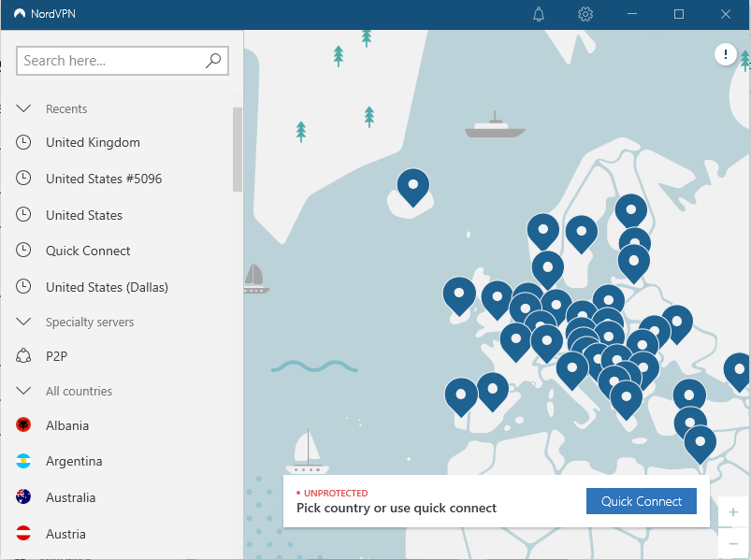Viewport: 751px width, 560px height.
Task: Click the Iceland map pin
Action: coord(412,186)
